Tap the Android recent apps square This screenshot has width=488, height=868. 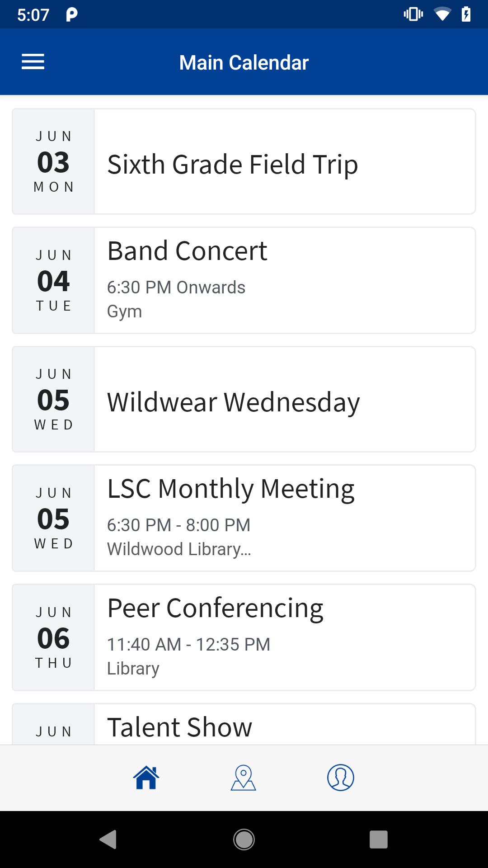pos(379,840)
